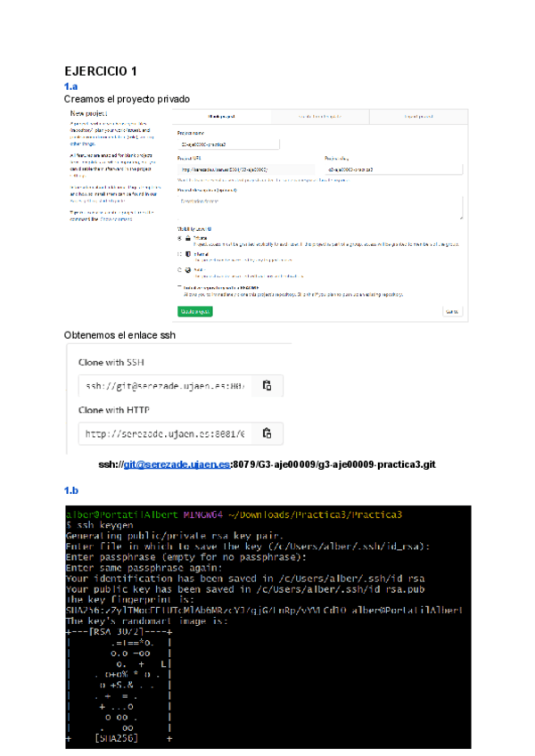Open the git@serezade.ujaen.es hyperlink
This screenshot has height=756, width=535.
pyautogui.click(x=177, y=464)
